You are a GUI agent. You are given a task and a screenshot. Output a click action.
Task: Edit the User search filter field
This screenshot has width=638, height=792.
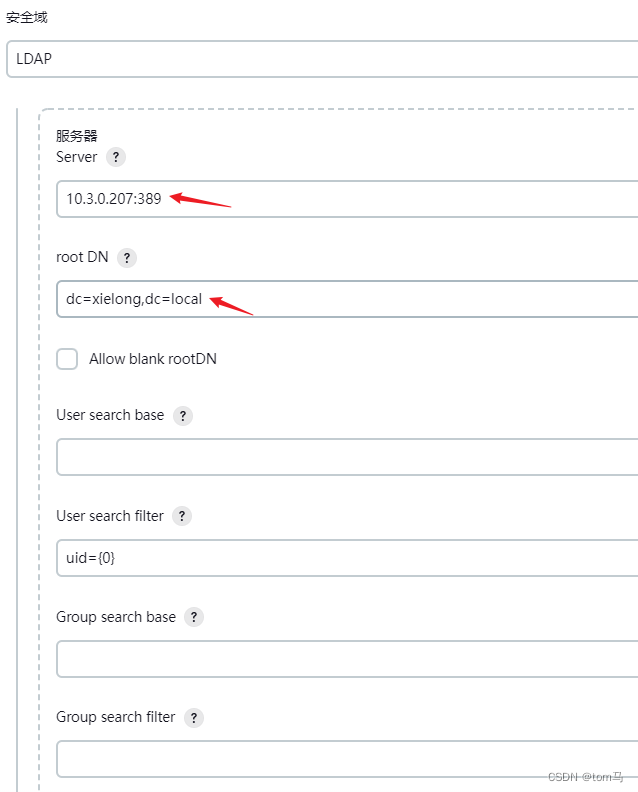pos(346,558)
